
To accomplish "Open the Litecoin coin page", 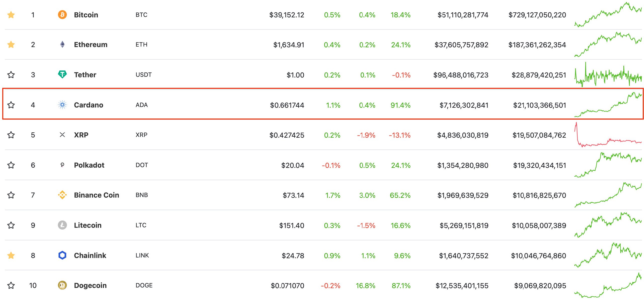I will tap(88, 225).
